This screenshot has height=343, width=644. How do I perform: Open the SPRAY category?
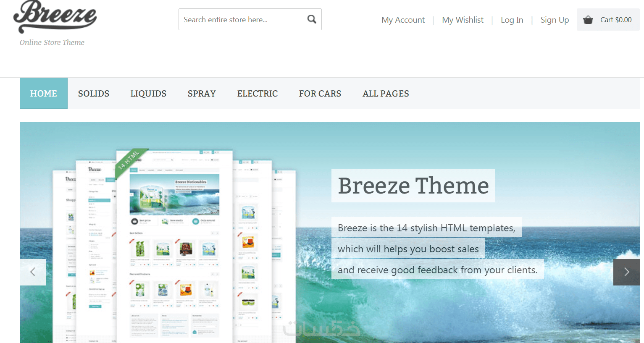[x=202, y=94]
